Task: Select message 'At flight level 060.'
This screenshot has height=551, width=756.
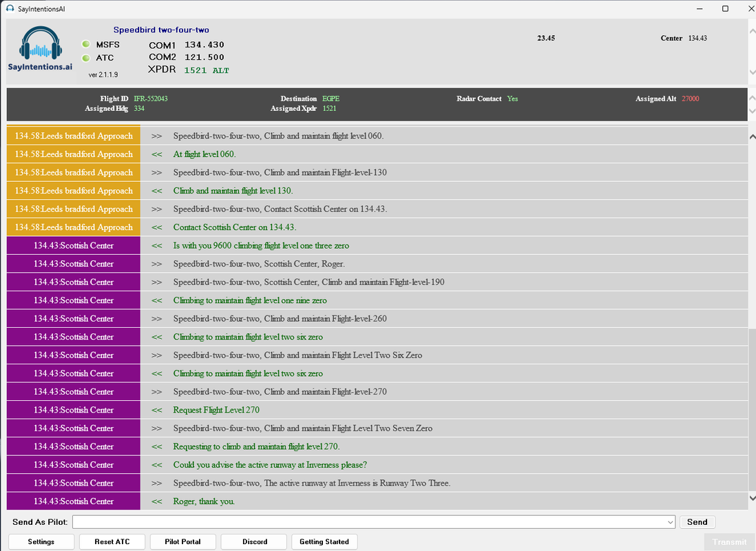Action: pos(204,154)
